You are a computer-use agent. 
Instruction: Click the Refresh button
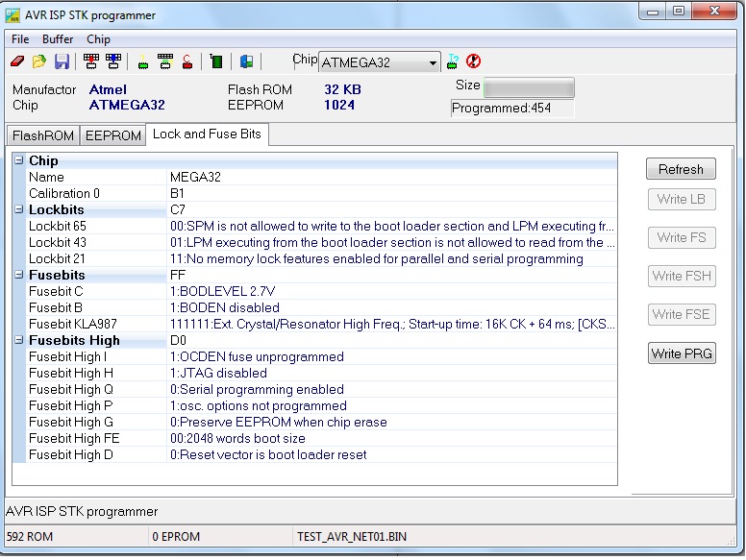681,169
